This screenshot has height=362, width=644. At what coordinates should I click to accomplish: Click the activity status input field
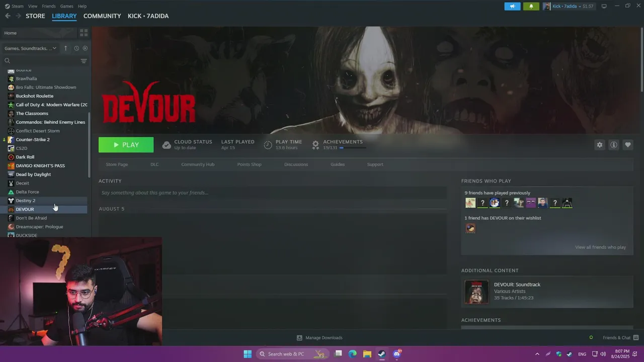tap(273, 193)
